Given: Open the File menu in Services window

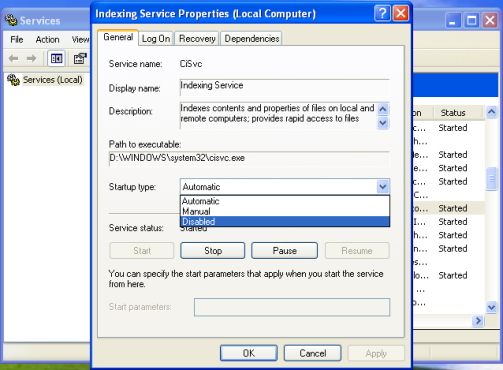Looking at the screenshot, I should (17, 40).
